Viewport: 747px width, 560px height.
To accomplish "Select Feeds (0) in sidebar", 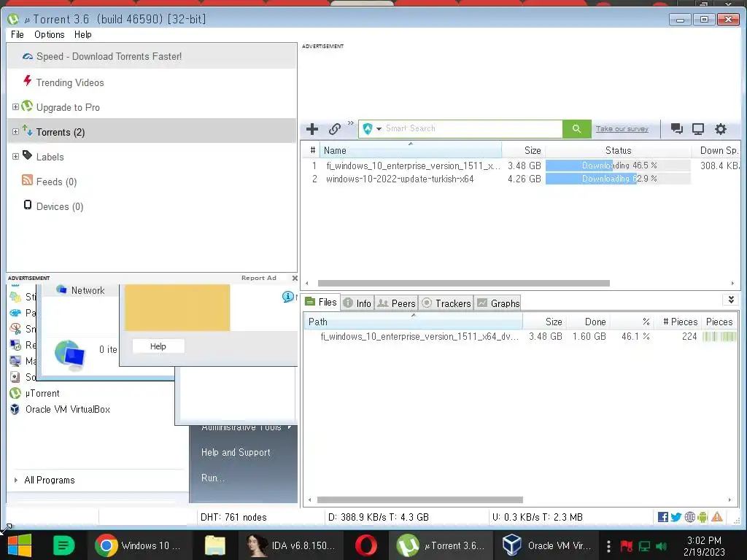I will [56, 182].
